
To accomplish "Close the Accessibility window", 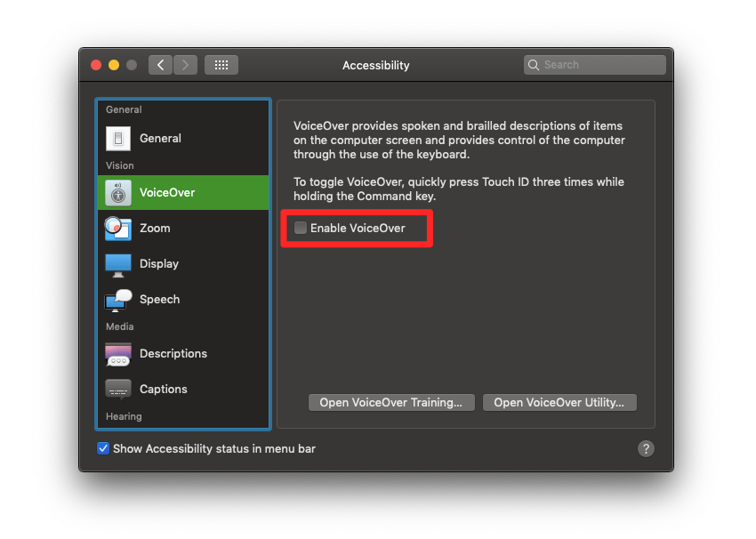I will click(x=96, y=65).
